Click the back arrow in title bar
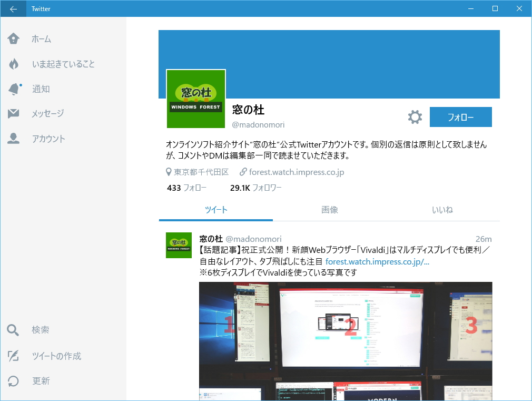 tap(13, 9)
